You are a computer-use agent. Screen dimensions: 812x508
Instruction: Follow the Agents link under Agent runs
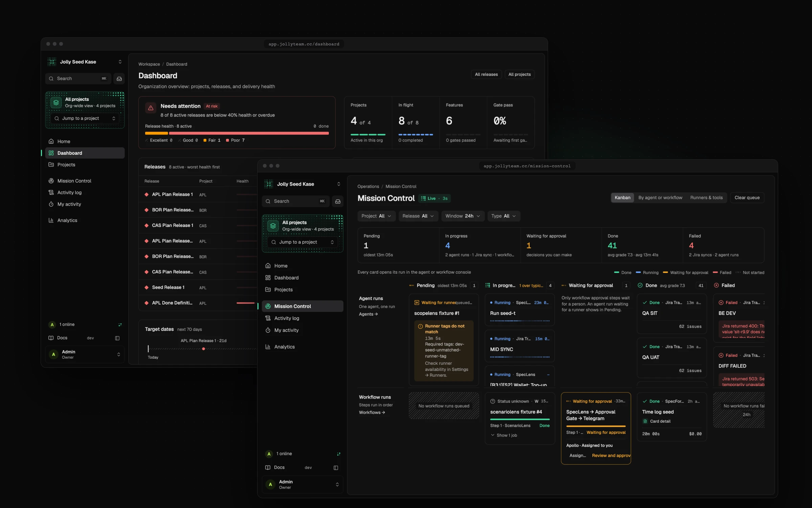tap(368, 314)
